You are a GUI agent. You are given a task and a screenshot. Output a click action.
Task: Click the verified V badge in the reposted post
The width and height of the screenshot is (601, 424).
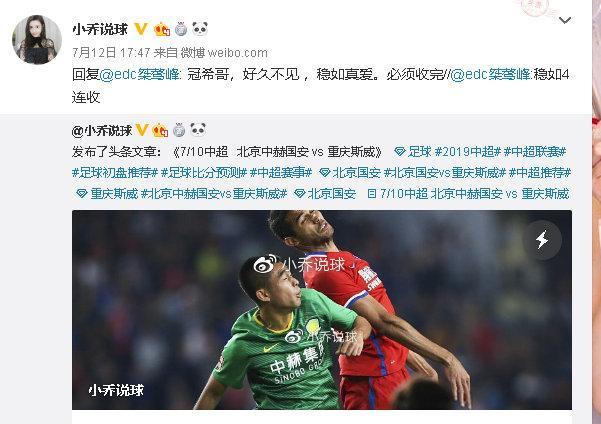tap(142, 130)
